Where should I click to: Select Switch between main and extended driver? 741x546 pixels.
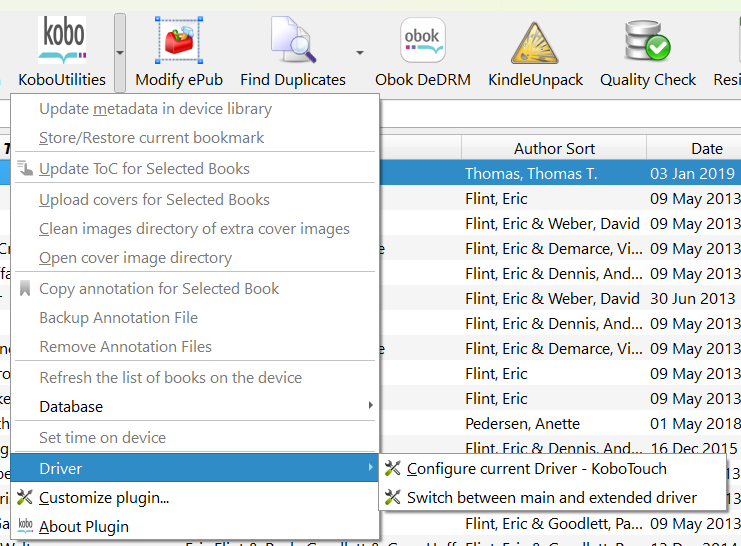[551, 497]
